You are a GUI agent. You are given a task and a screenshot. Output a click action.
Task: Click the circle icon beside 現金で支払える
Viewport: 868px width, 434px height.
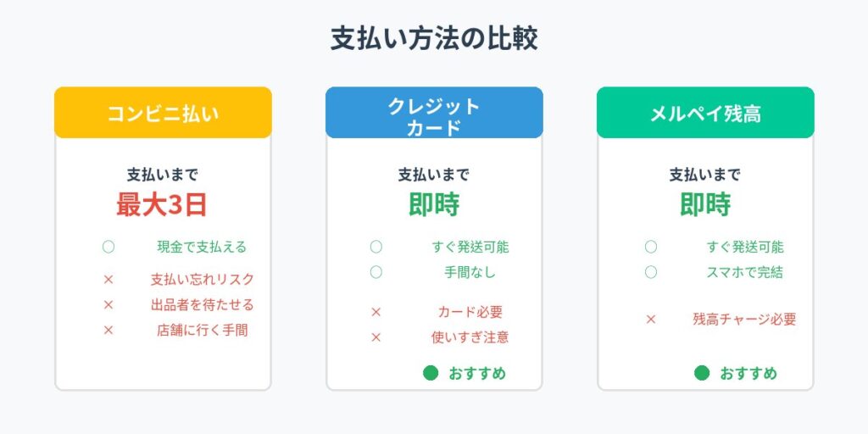point(108,247)
